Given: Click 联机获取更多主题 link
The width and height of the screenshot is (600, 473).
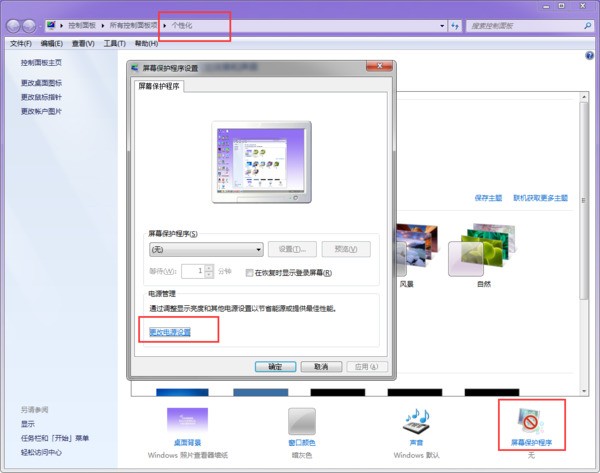Looking at the screenshot, I should (540, 198).
